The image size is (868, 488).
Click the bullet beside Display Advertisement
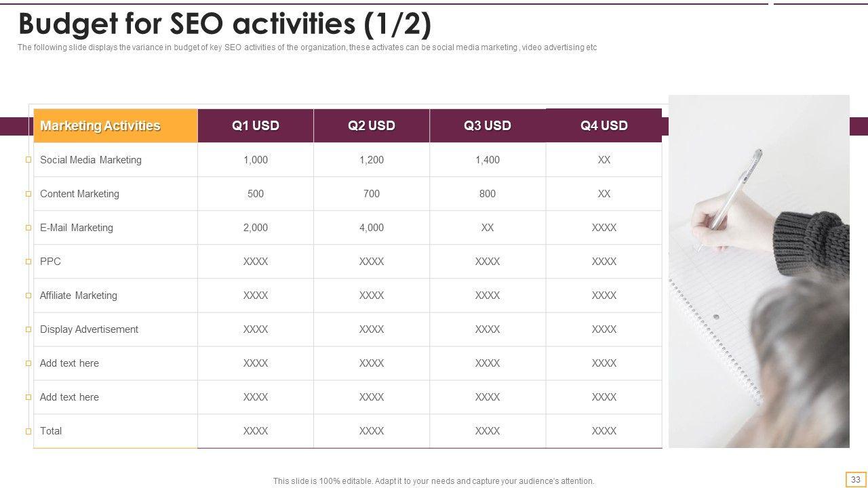pos(28,329)
